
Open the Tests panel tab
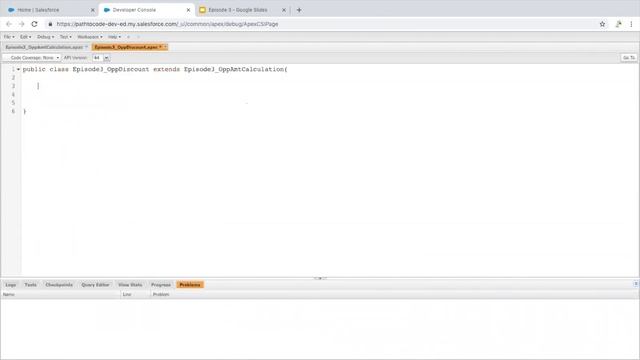(31, 284)
